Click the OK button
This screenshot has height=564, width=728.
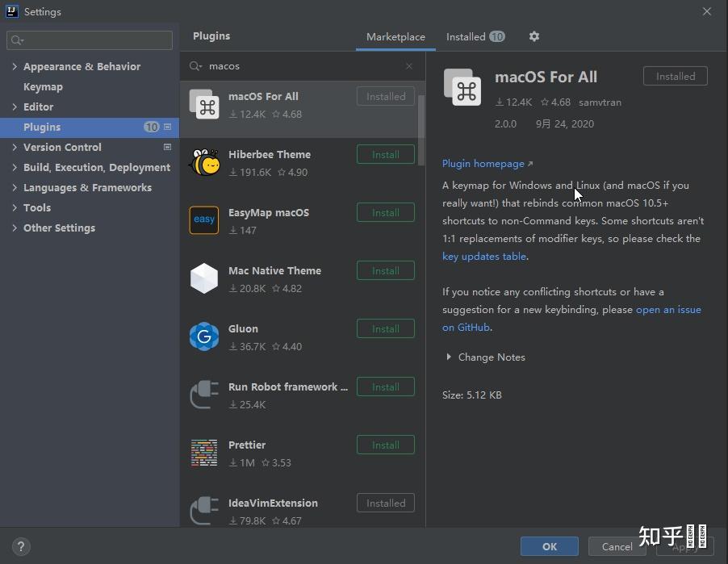point(549,546)
